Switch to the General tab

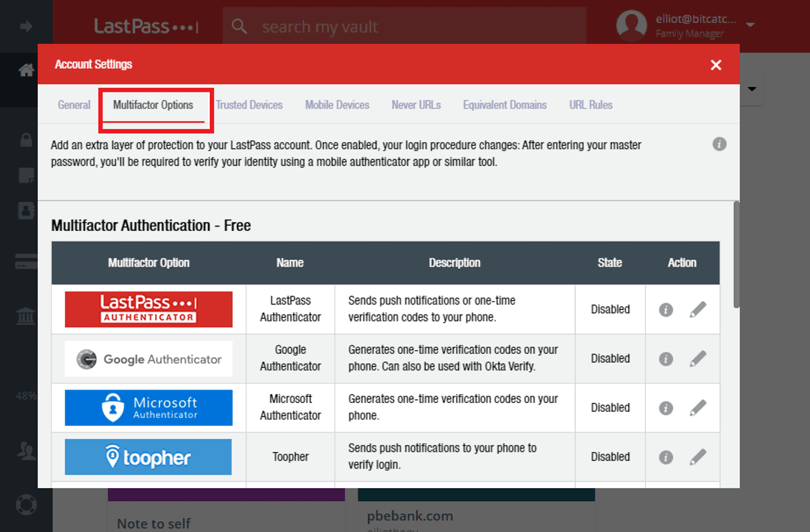[x=74, y=105]
